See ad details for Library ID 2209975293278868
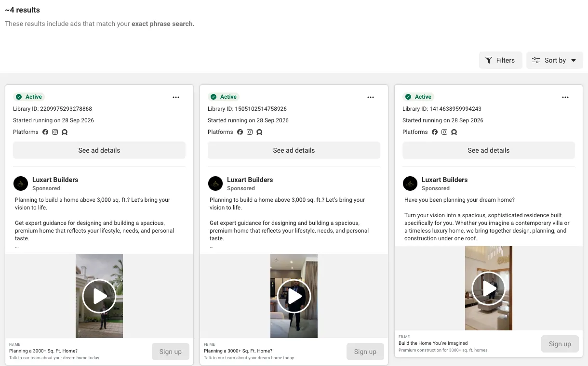The width and height of the screenshot is (588, 366). (x=99, y=150)
